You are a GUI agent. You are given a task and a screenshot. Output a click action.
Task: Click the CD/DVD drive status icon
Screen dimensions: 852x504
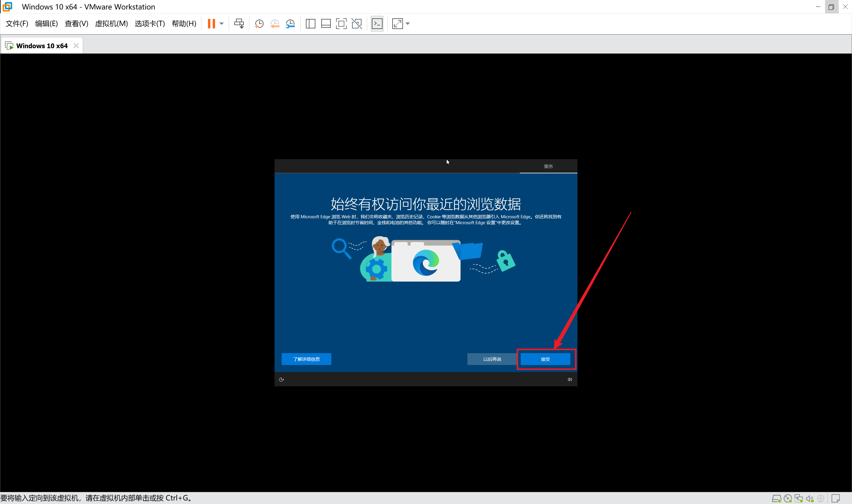tap(788, 499)
